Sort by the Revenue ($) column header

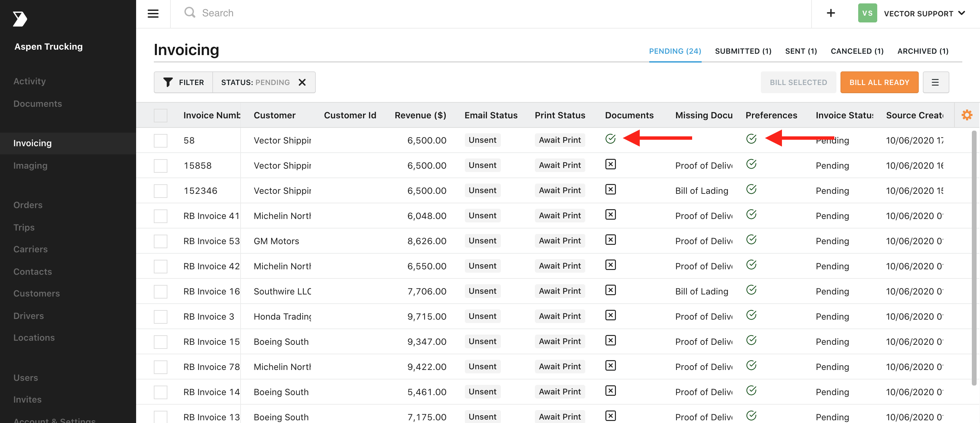(420, 115)
